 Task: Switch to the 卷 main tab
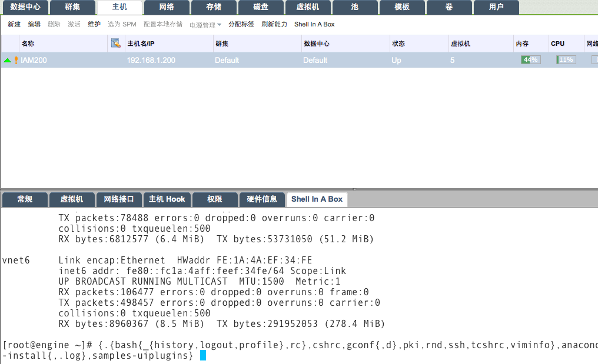[x=449, y=7]
